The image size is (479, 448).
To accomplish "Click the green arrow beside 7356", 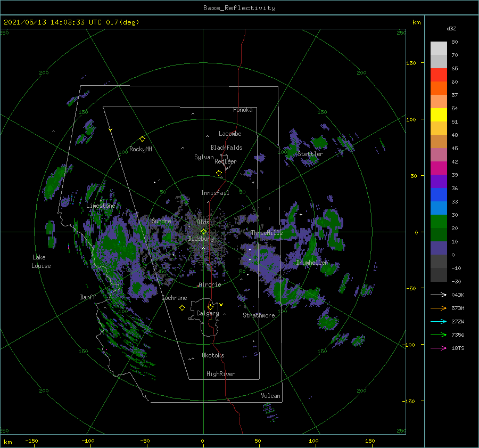I will pos(439,335).
